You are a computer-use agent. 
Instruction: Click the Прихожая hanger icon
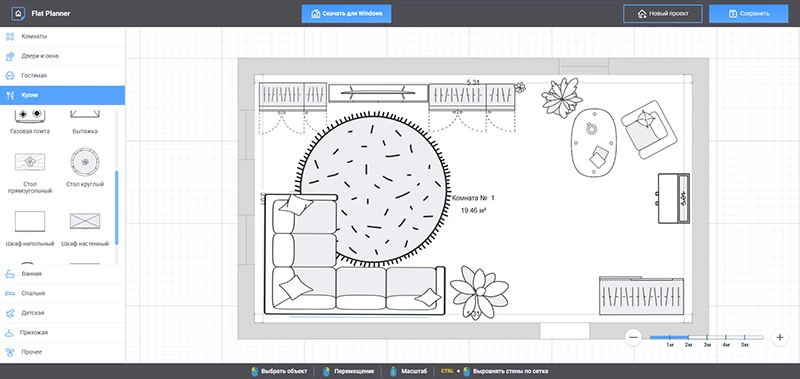pos(10,333)
